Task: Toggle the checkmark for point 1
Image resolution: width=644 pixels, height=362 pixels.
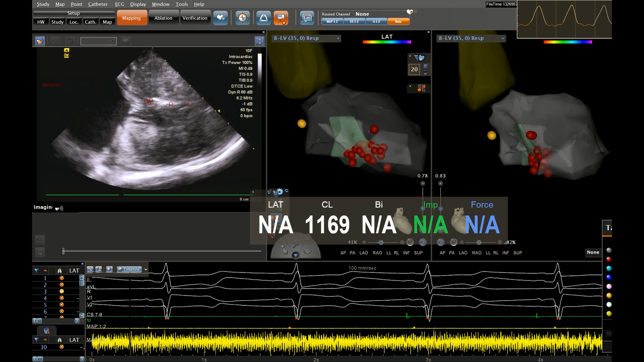Action: (61, 278)
